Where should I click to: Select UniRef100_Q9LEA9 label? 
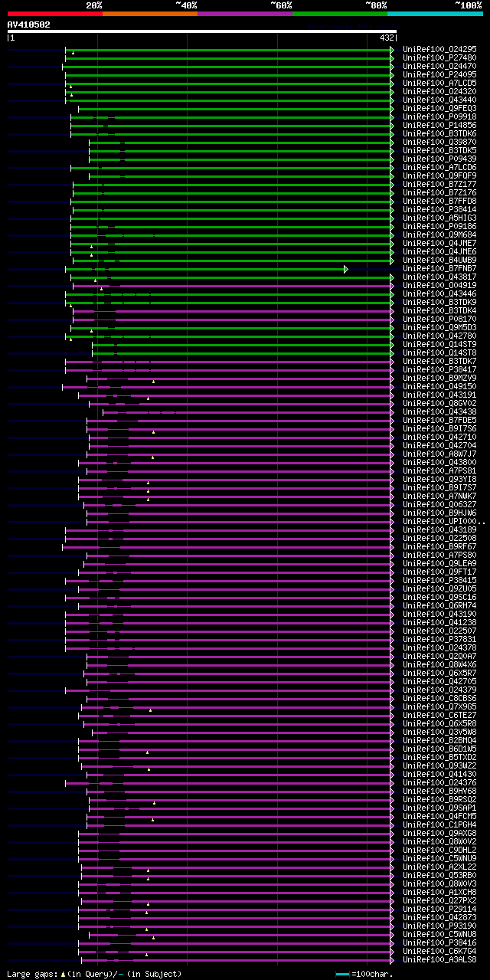[439, 563]
